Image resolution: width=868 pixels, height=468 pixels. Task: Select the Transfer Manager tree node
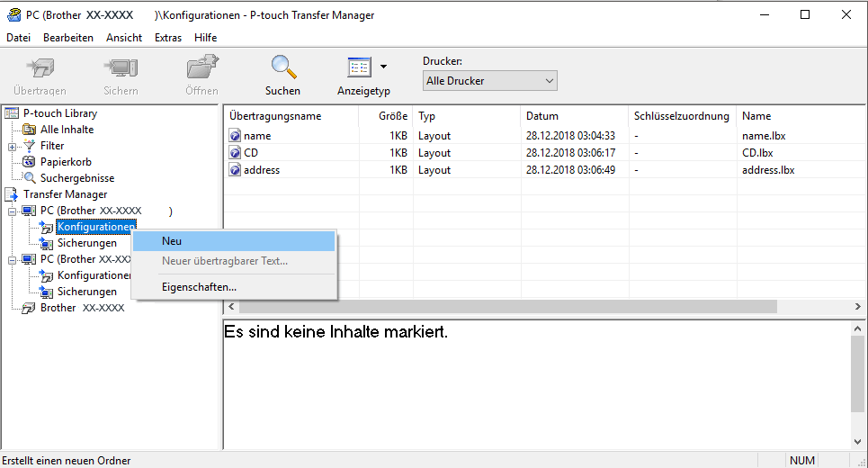point(66,194)
